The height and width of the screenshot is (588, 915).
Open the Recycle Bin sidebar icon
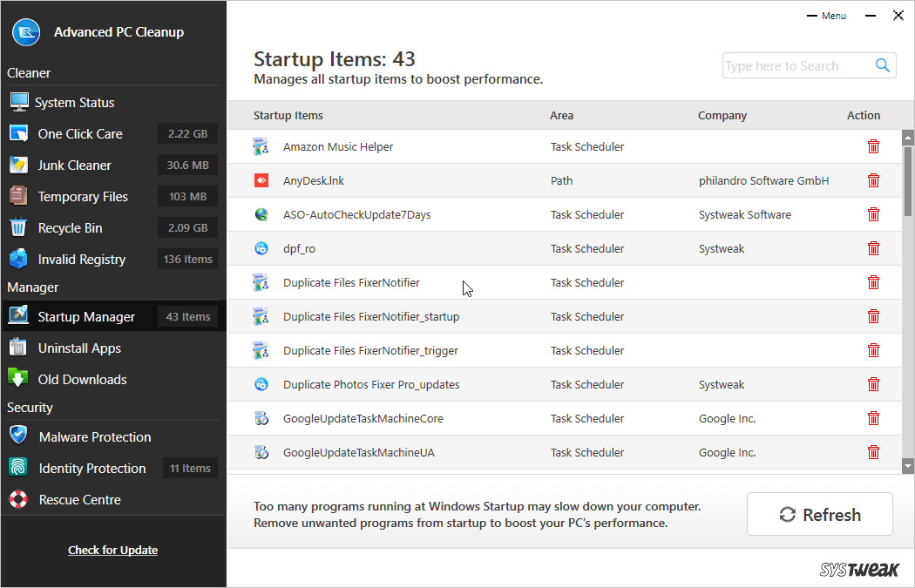tap(18, 227)
